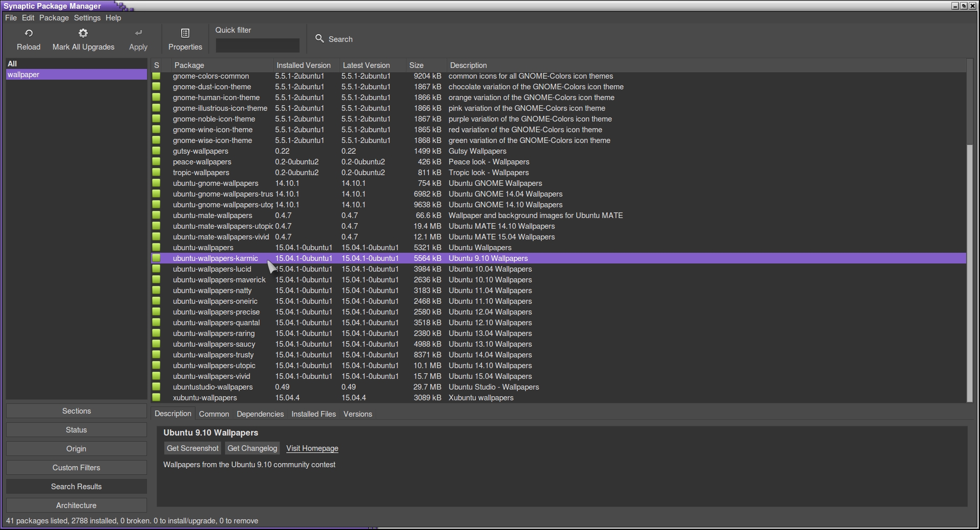The image size is (980, 530).
Task: Click the Search magnifier icon
Action: coord(320,39)
